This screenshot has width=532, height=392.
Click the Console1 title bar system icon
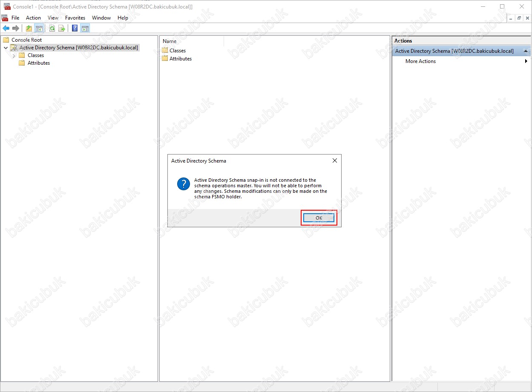pos(7,7)
